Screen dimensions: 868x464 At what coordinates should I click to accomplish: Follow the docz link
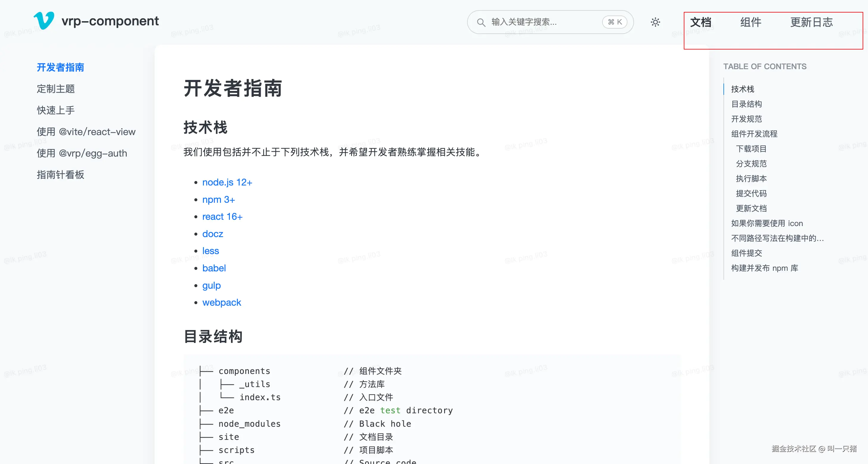[x=212, y=234]
